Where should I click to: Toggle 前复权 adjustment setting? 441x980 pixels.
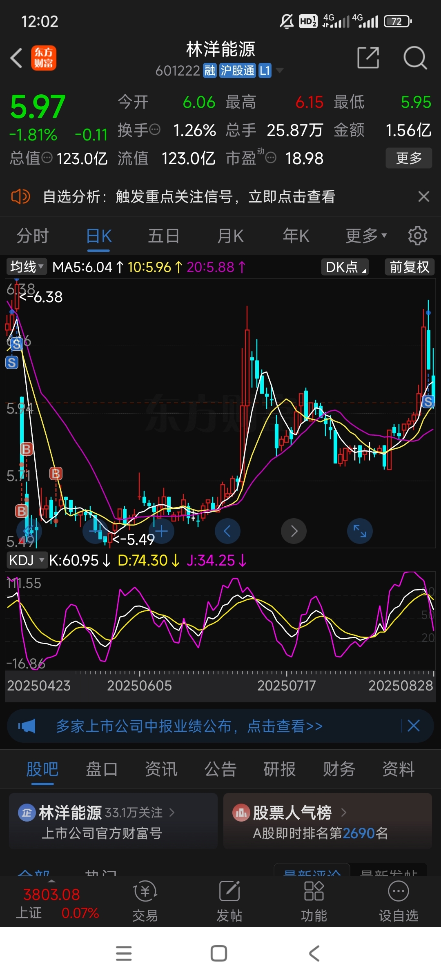(x=410, y=267)
